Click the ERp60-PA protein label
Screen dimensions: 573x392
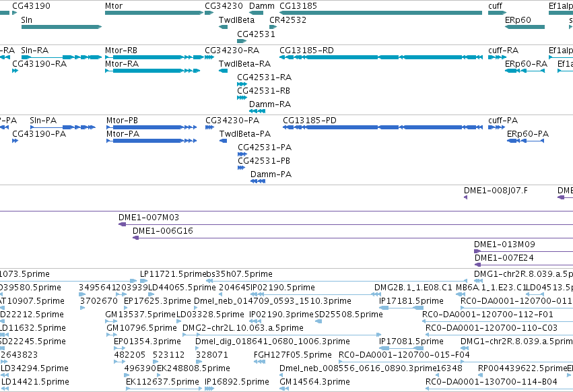(528, 134)
